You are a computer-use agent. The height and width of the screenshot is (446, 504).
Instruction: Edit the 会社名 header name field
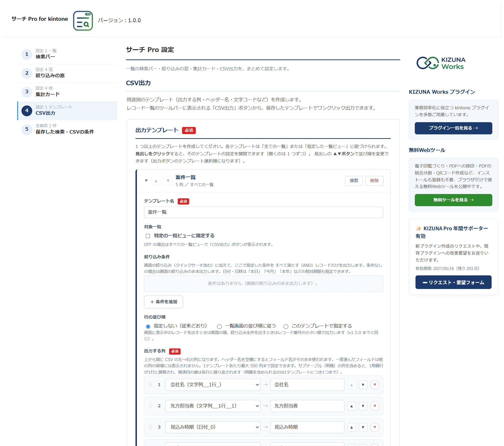pyautogui.click(x=307, y=385)
